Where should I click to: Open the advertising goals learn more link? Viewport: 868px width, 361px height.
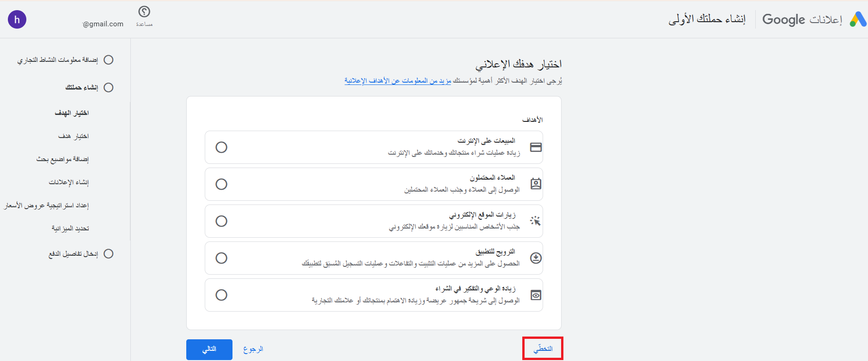coord(397,81)
